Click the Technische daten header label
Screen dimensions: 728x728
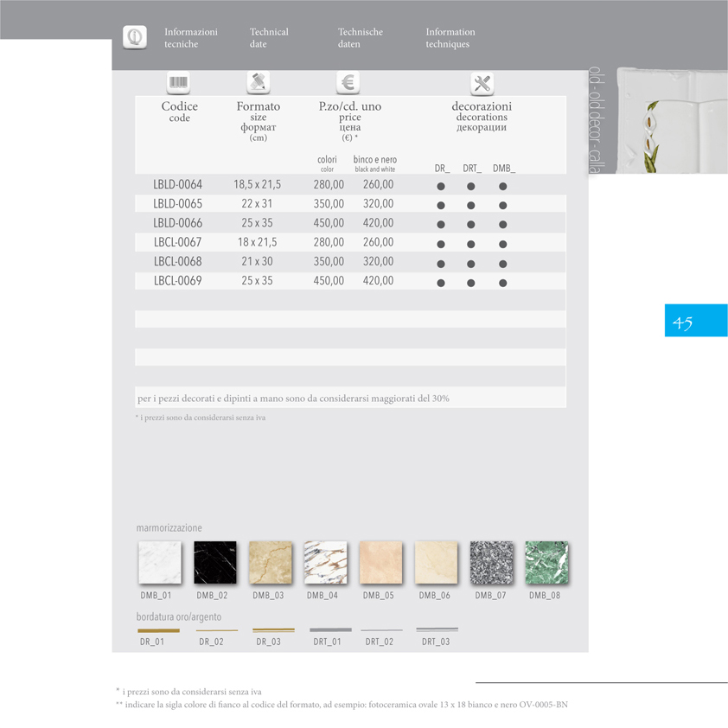tap(360, 38)
